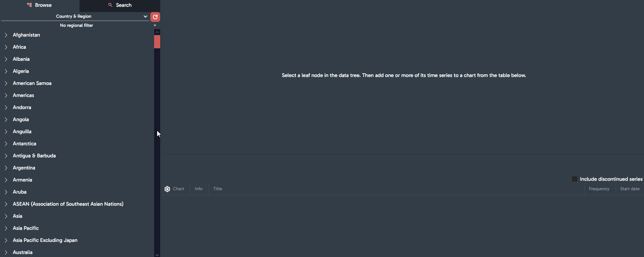Open the chart settings gear icon
The width and height of the screenshot is (644, 257).
click(x=167, y=189)
